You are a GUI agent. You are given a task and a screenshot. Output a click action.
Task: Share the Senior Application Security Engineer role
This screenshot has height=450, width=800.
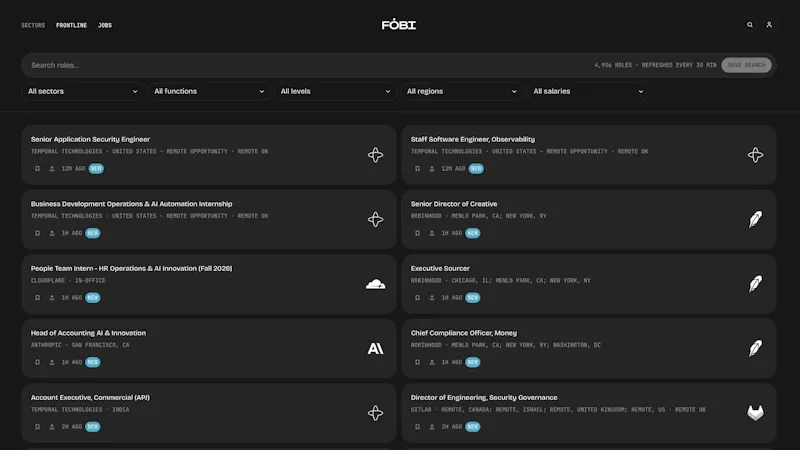tap(52, 168)
